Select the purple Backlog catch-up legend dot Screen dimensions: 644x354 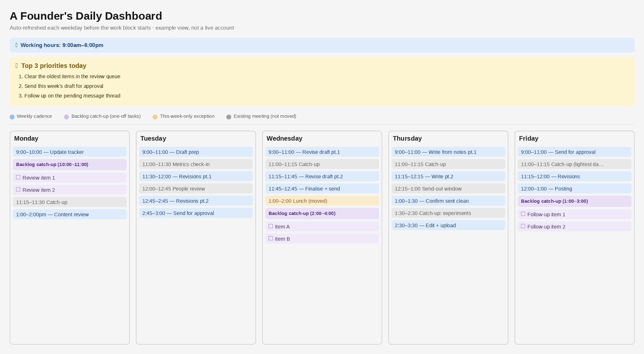coord(66,117)
